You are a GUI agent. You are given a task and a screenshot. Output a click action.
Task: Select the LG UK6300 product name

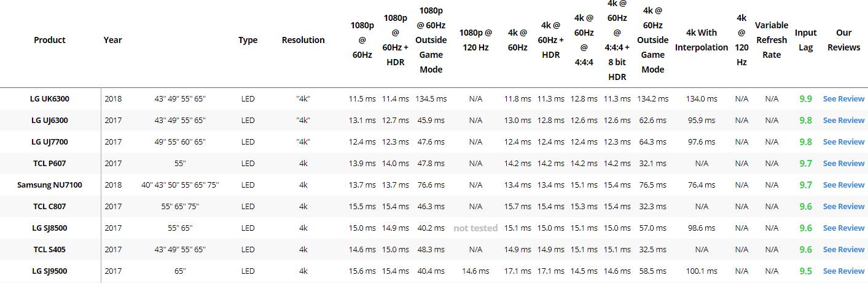pos(50,98)
